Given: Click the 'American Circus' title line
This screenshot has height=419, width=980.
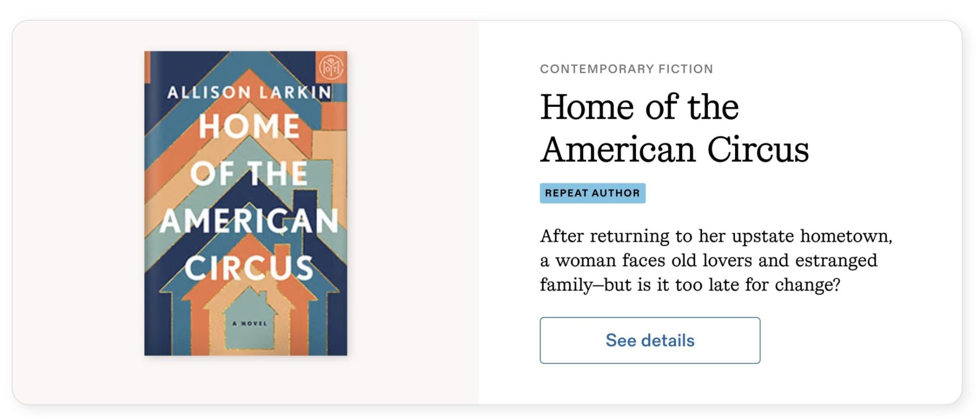Looking at the screenshot, I should [x=674, y=150].
